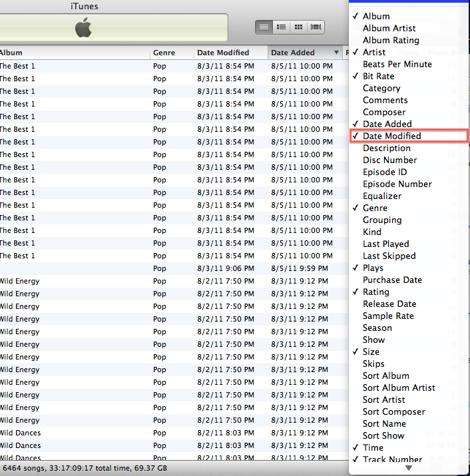Viewport: 470px width, 476px height.
Task: Enable Description column
Action: point(408,148)
